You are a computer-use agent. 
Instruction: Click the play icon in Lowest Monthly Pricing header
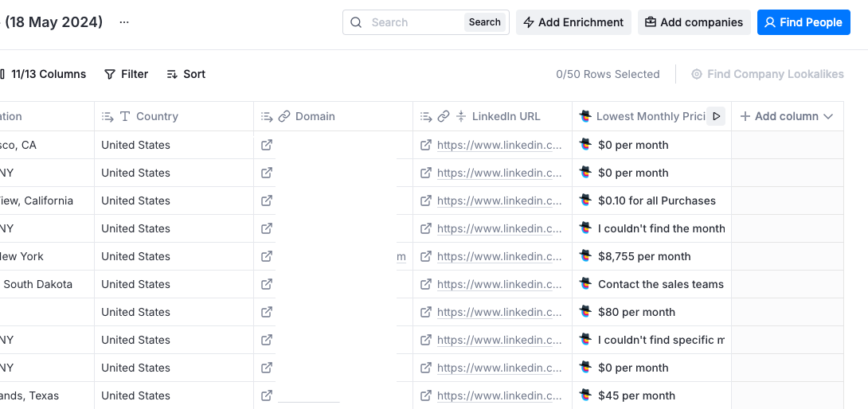point(717,116)
